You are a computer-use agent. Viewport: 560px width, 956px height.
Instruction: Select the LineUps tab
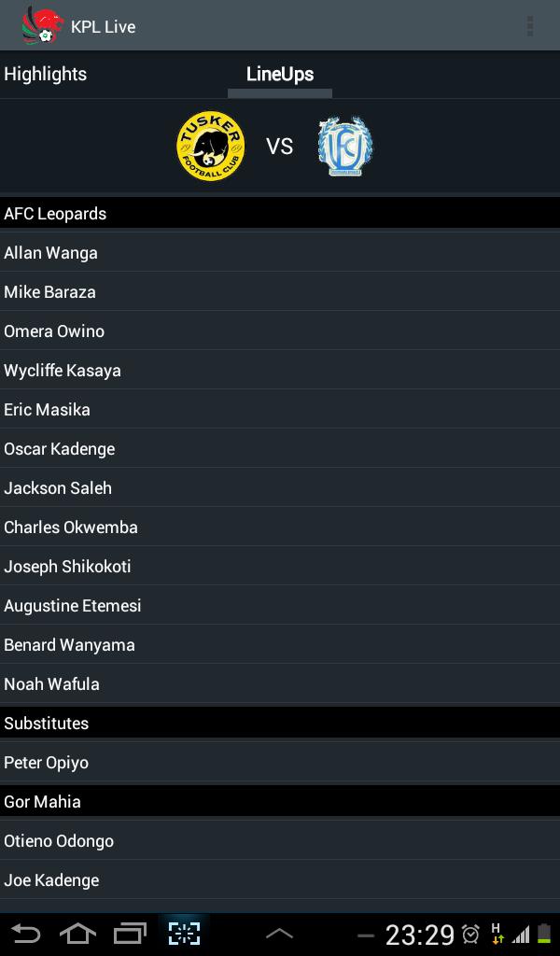[279, 74]
